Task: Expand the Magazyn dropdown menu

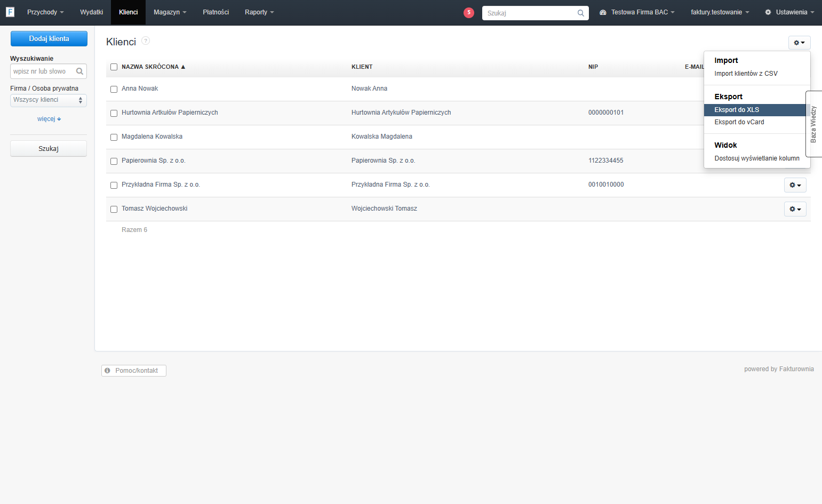Action: click(x=170, y=12)
